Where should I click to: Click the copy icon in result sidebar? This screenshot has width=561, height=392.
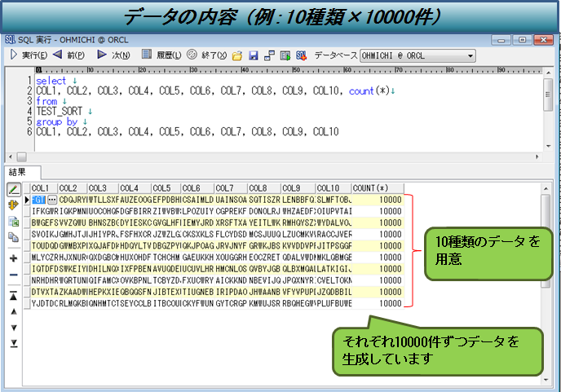(13, 237)
